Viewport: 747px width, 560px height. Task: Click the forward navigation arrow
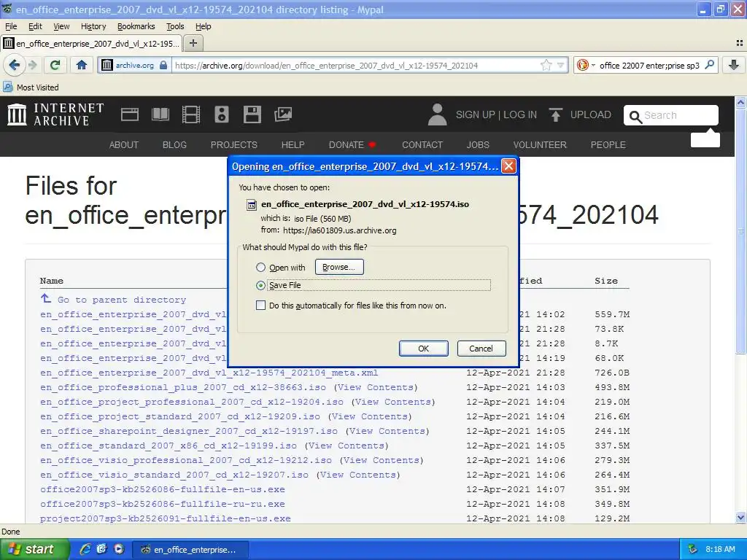point(33,65)
